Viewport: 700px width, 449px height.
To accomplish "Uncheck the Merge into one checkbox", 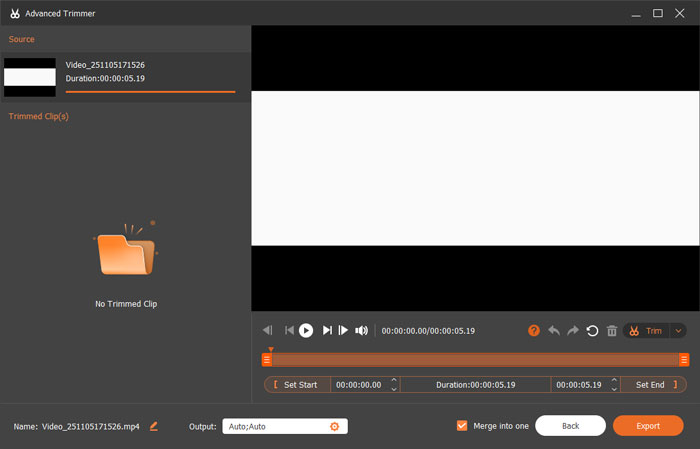I will click(x=461, y=425).
